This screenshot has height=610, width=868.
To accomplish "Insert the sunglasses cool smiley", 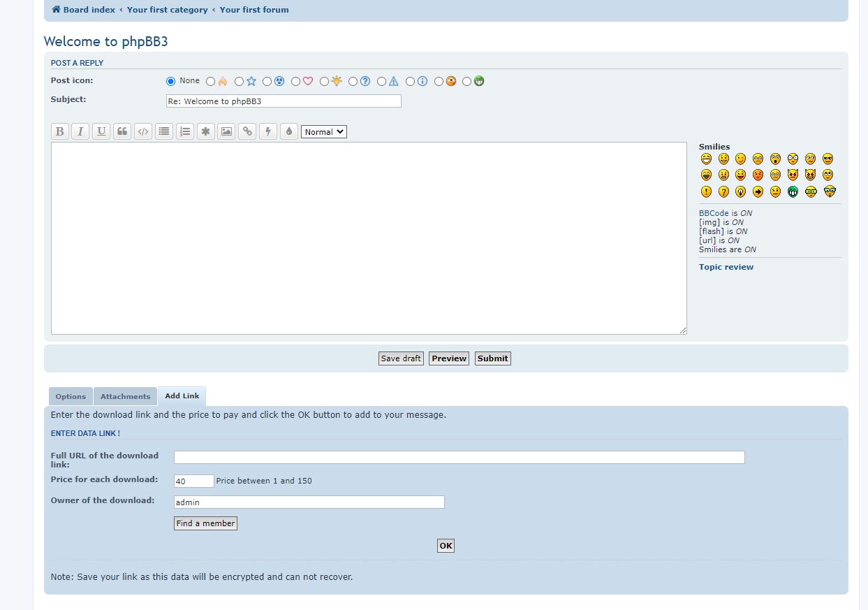I will [x=827, y=159].
